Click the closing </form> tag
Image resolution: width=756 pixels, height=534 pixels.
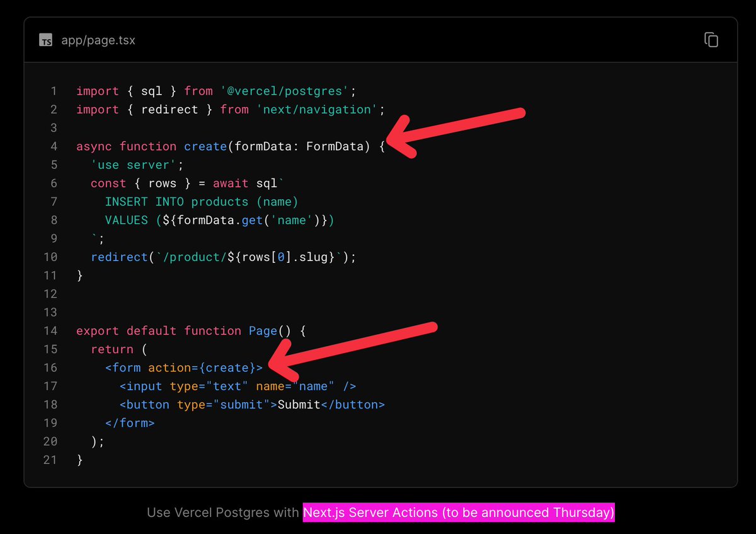coord(130,423)
